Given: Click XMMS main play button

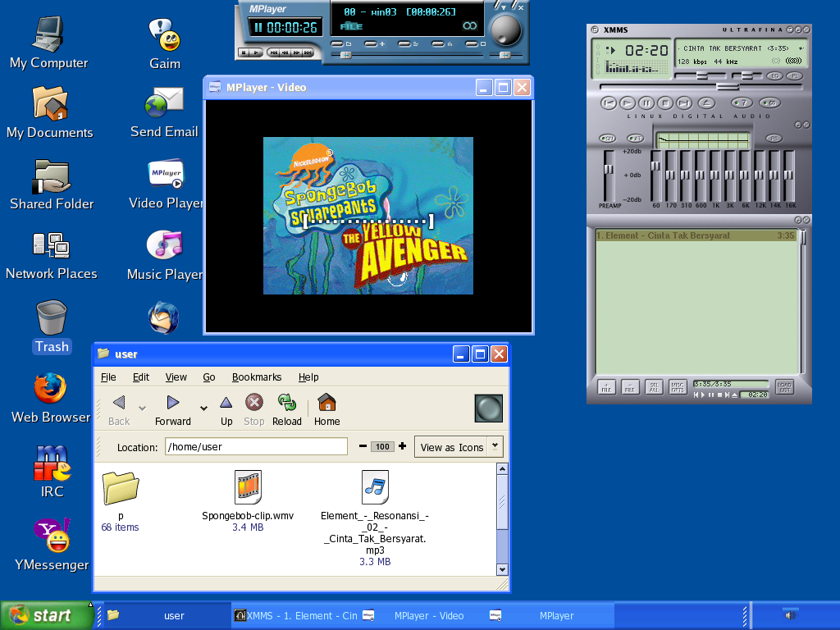Looking at the screenshot, I should 628,103.
